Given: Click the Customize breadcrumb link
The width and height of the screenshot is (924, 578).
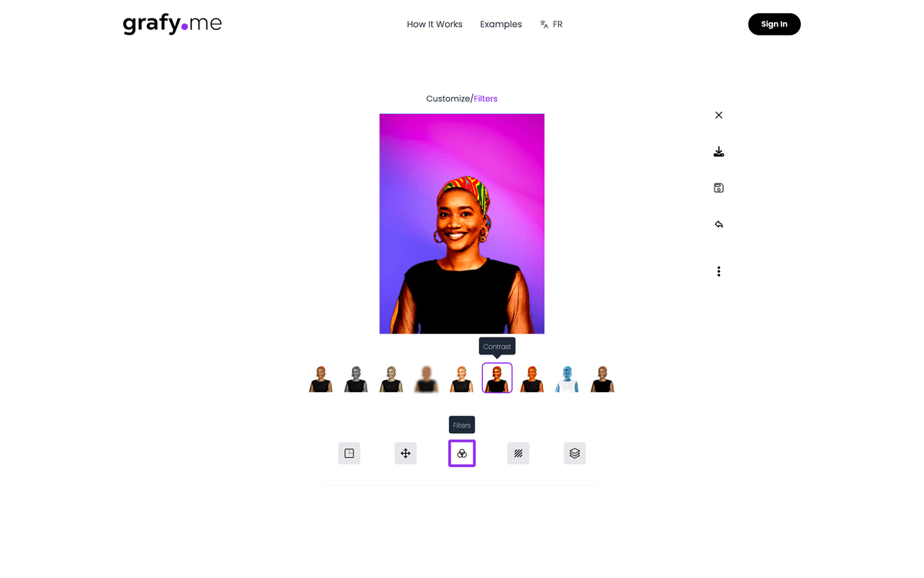Looking at the screenshot, I should coord(448,99).
